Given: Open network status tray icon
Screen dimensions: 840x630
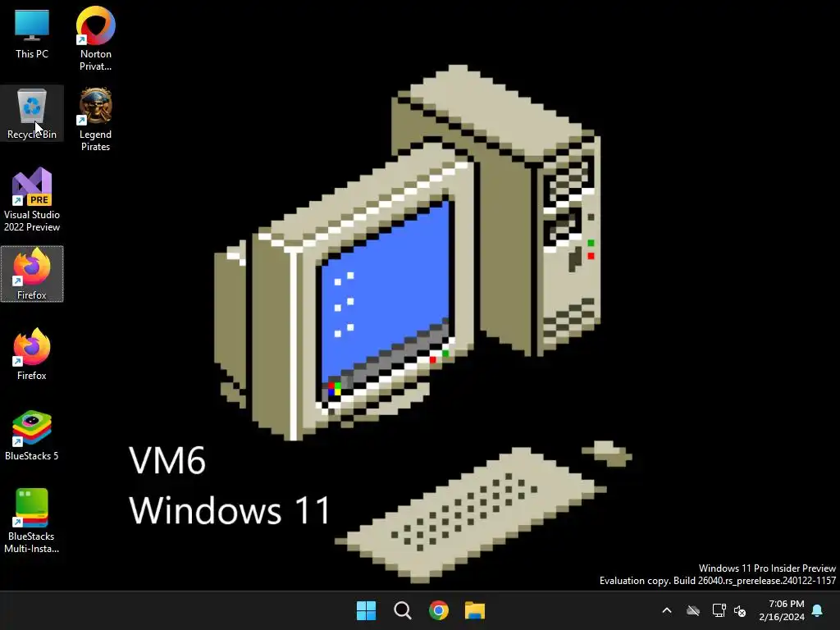Looking at the screenshot, I should pos(719,610).
